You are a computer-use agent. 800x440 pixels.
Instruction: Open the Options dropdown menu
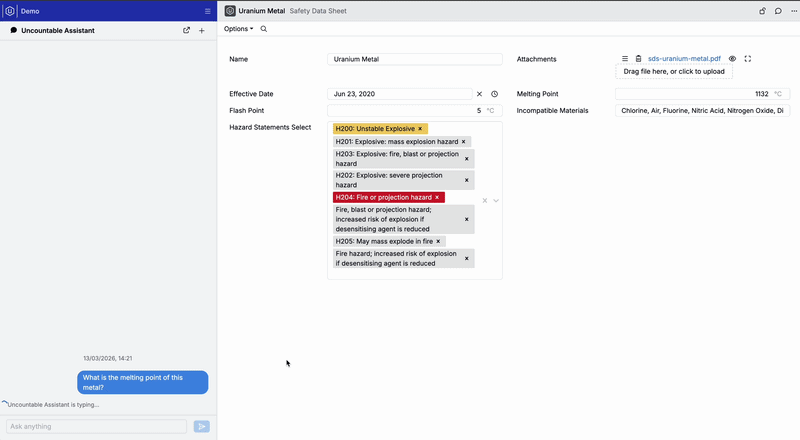point(238,29)
